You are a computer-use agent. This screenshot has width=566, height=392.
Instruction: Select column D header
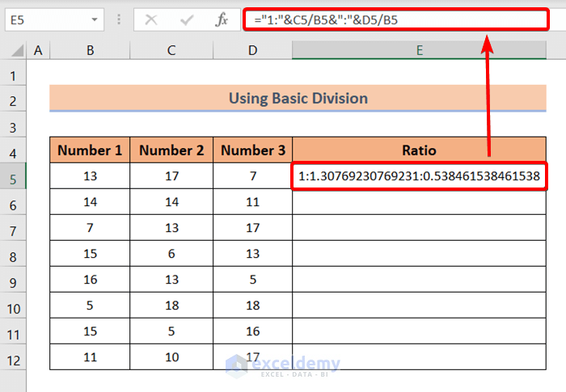(252, 50)
